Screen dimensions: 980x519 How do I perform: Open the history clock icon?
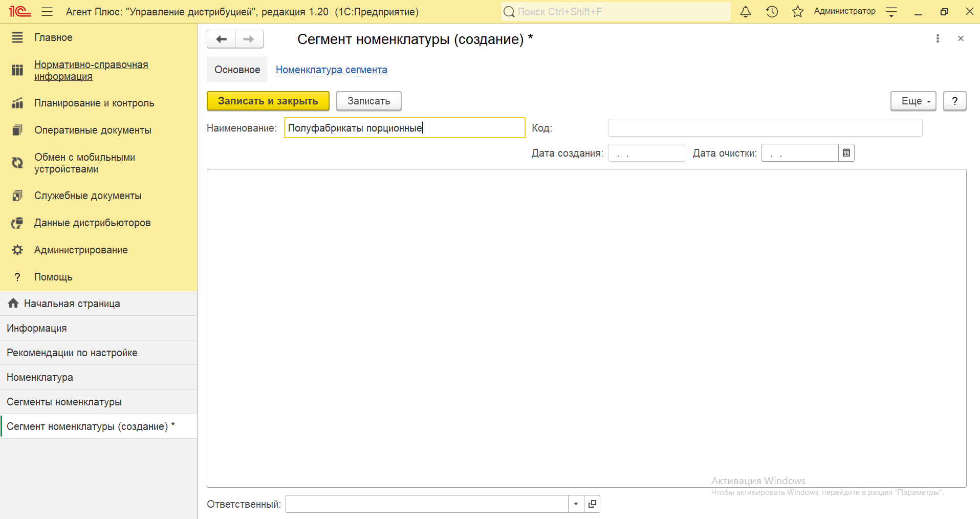click(x=772, y=12)
